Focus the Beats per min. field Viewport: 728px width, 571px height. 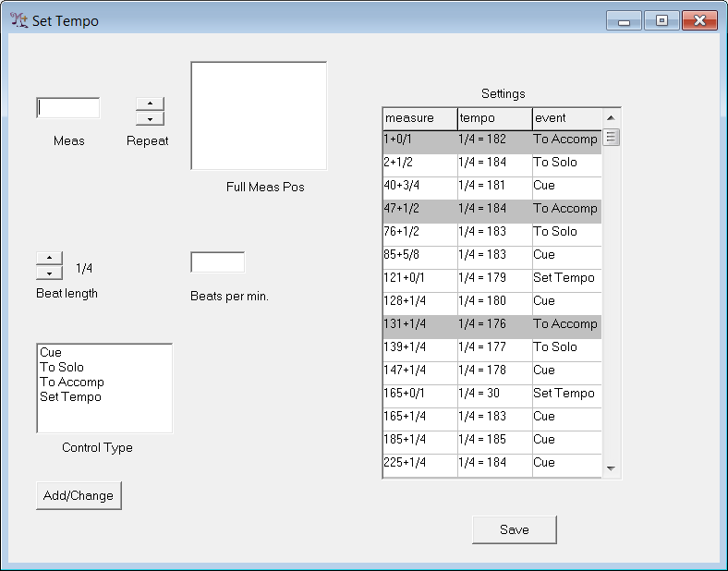pos(217,262)
